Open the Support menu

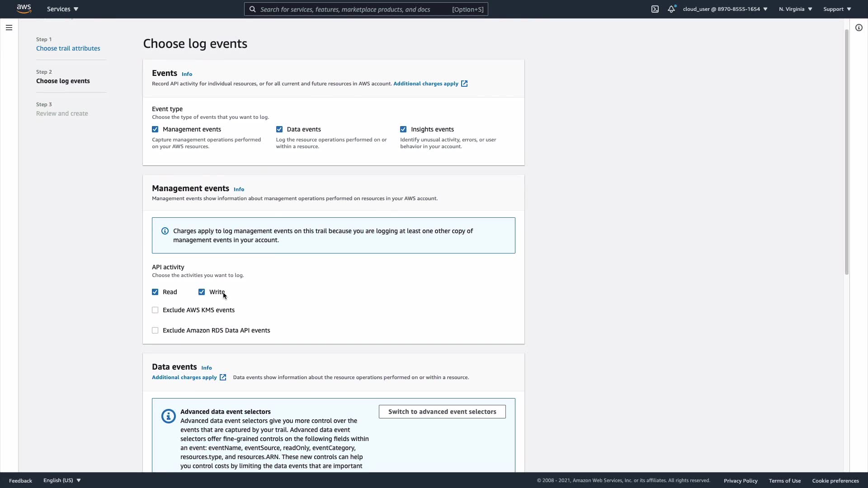click(837, 9)
